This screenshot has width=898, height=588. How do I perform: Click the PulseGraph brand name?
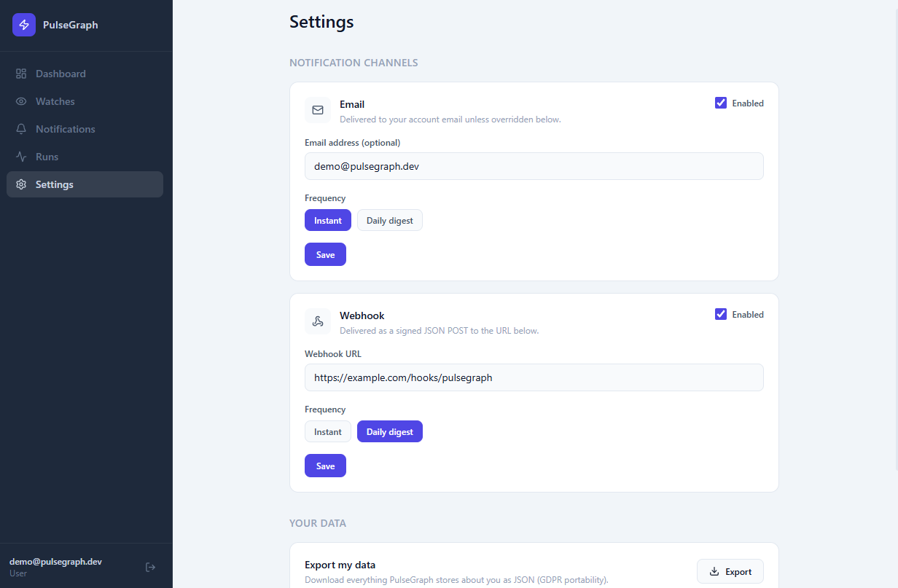pos(70,25)
